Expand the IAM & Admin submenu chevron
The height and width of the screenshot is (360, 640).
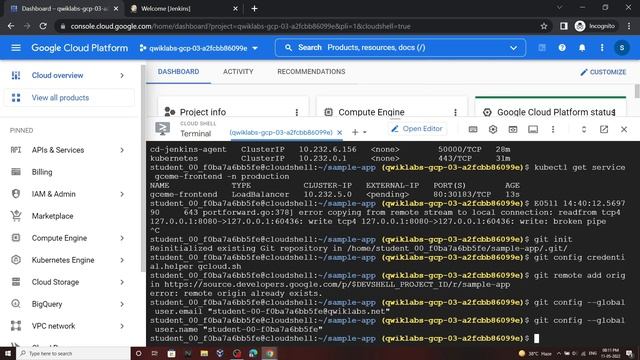tap(122, 194)
